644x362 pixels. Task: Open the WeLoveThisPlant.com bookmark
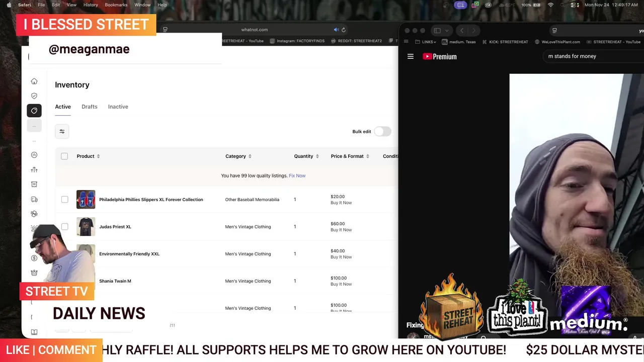click(x=557, y=42)
